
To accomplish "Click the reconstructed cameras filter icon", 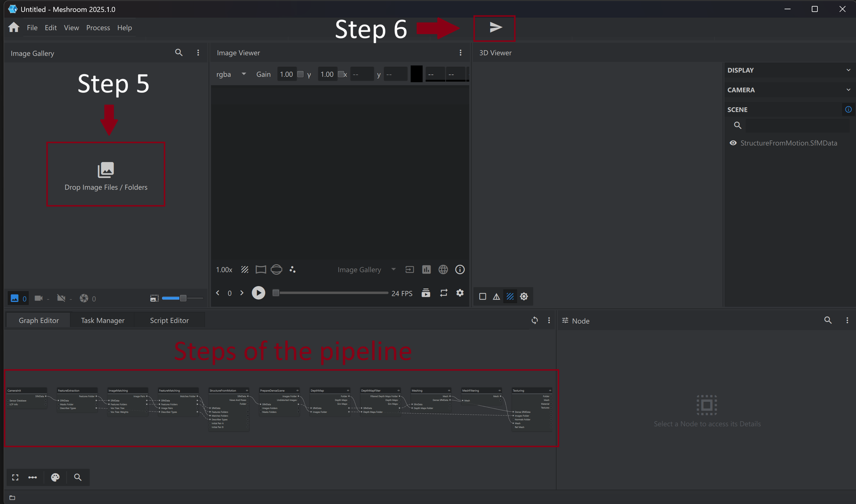I will click(38, 298).
